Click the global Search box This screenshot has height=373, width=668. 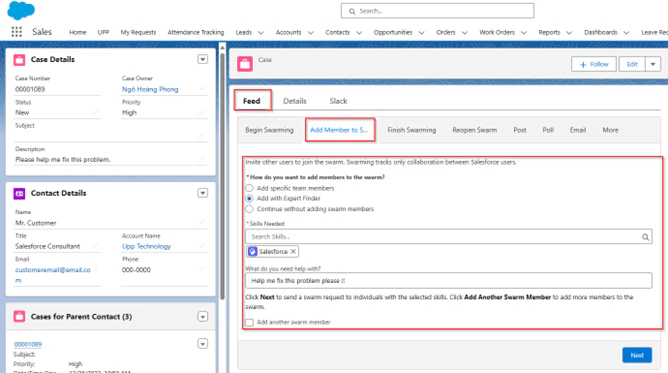tap(438, 11)
